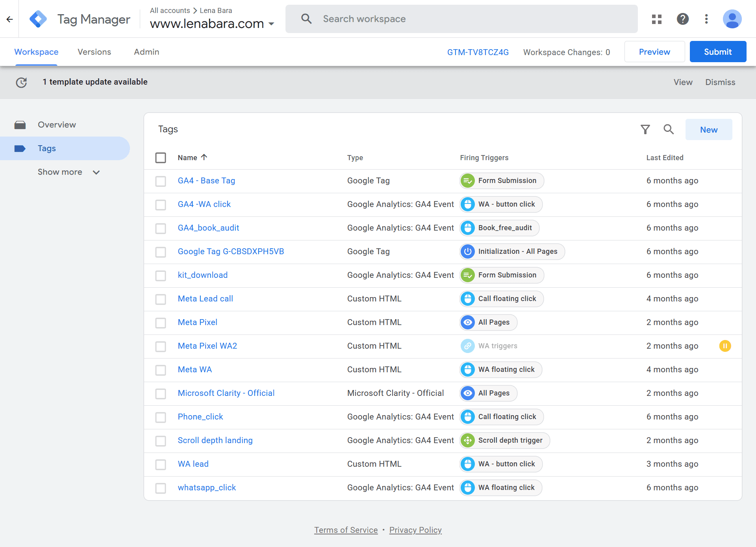
Task: Click the paused status icon on Meta Pixel WA2
Action: pos(725,346)
